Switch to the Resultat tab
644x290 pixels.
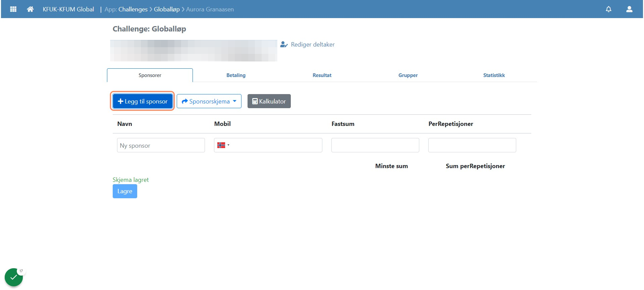click(x=322, y=75)
